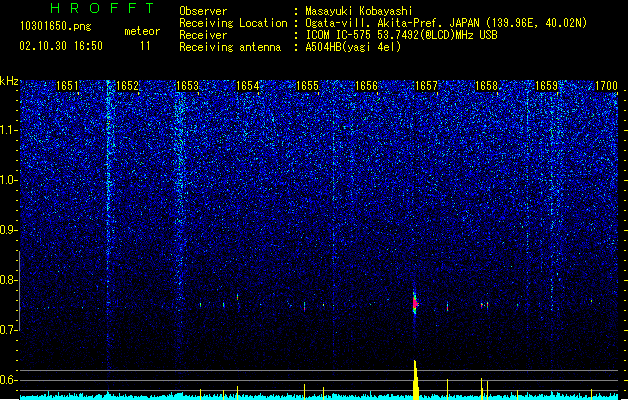Click the 1657 time marker
Viewport: 629px width, 400px height.
point(426,86)
